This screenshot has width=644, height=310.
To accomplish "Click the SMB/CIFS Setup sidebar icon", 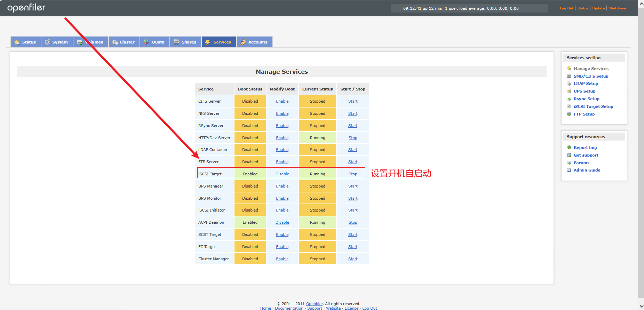I will click(569, 76).
